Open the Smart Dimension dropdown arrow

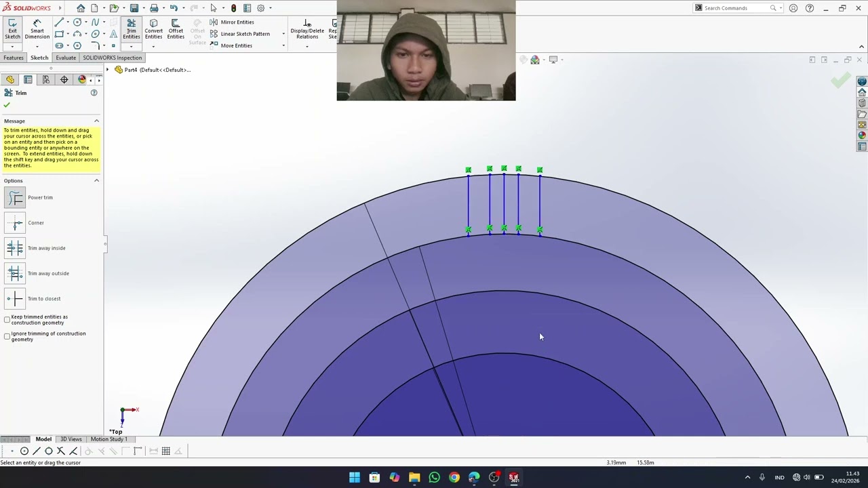coord(37,47)
